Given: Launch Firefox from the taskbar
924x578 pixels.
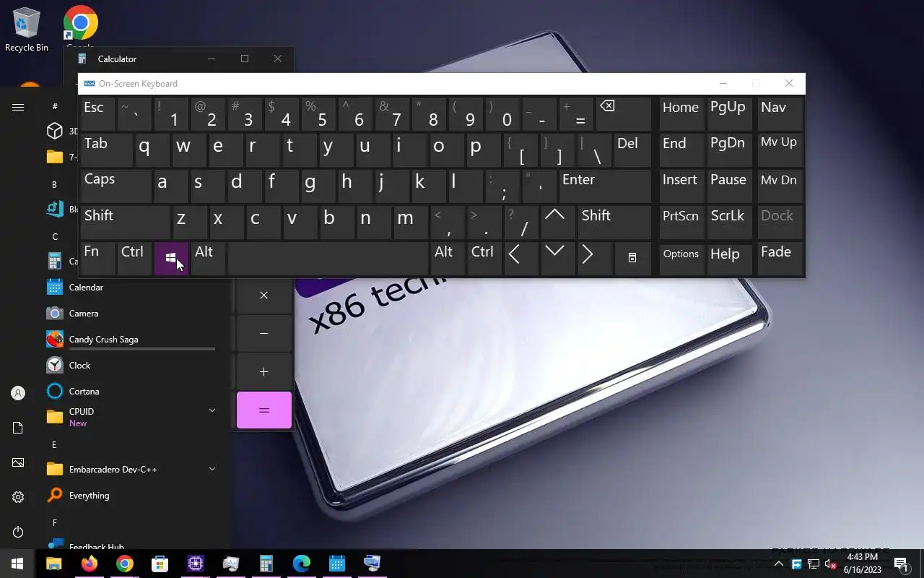Looking at the screenshot, I should click(90, 564).
